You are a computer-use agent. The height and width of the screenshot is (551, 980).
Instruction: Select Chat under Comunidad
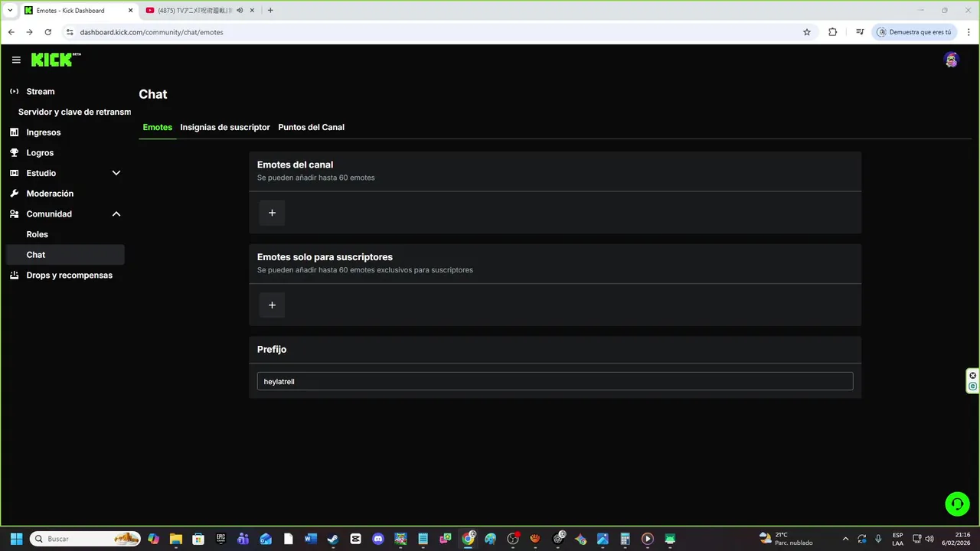tap(65, 255)
